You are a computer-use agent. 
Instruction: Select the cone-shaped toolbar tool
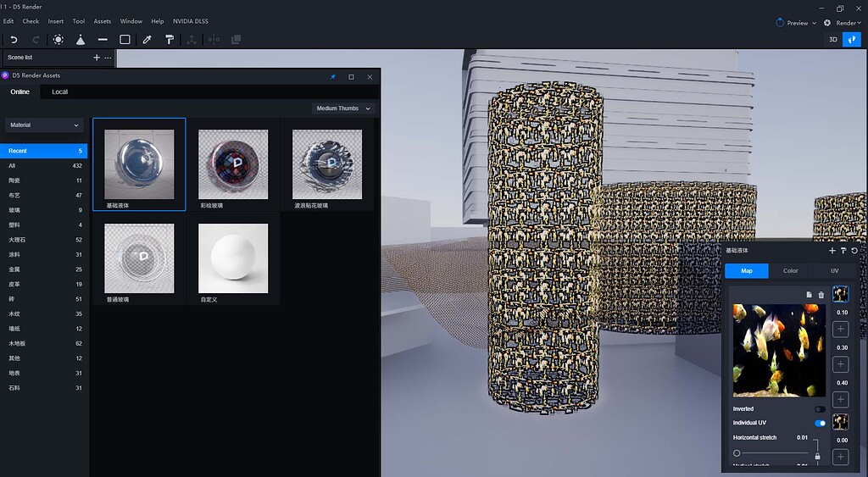81,39
